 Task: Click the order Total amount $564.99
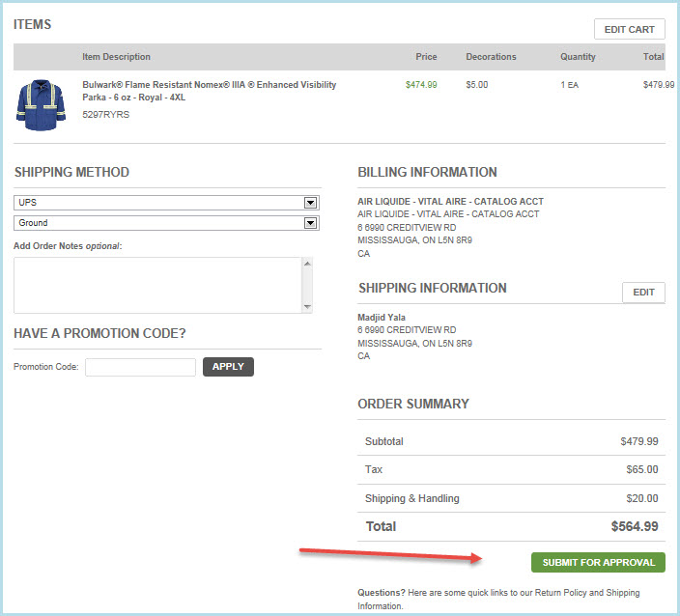click(x=634, y=527)
